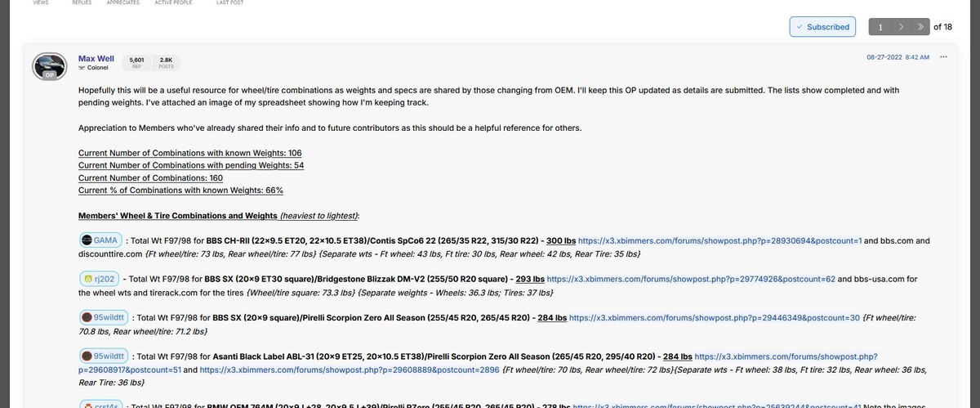
Task: Open the post options three-dot menu
Action: [943, 57]
